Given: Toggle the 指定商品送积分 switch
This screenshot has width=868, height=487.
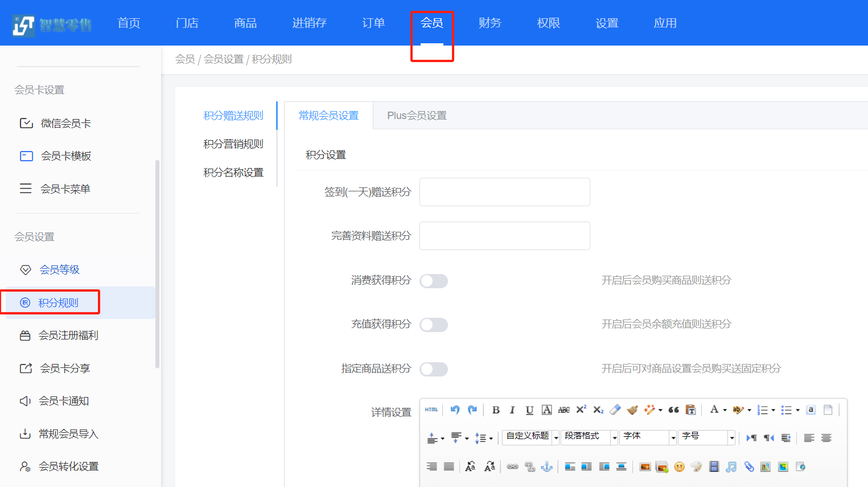Looking at the screenshot, I should coord(434,369).
